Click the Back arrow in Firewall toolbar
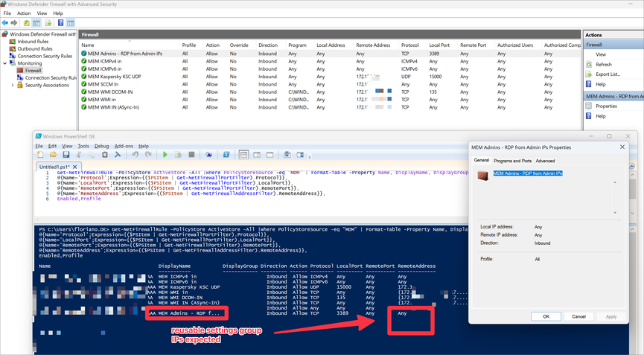This screenshot has height=355, width=644. [5, 23]
